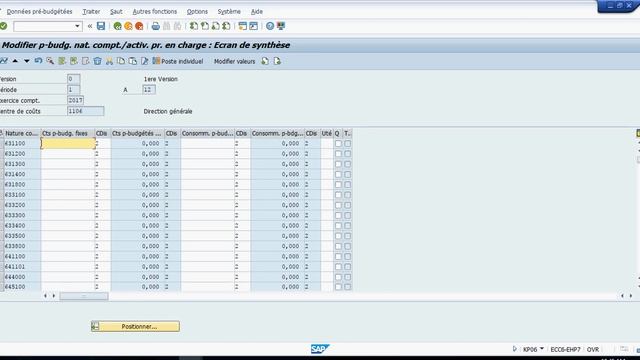Go to first page icon

point(194,26)
